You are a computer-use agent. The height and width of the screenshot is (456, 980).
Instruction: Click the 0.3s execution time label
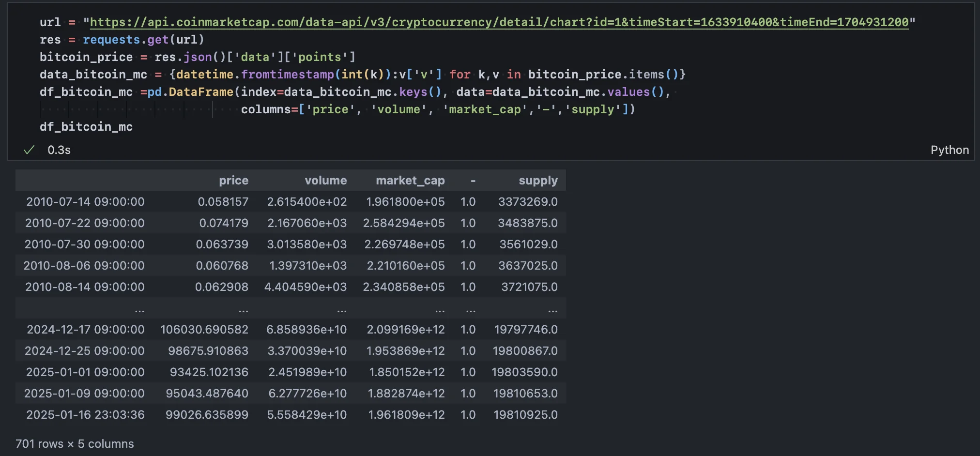click(x=59, y=150)
